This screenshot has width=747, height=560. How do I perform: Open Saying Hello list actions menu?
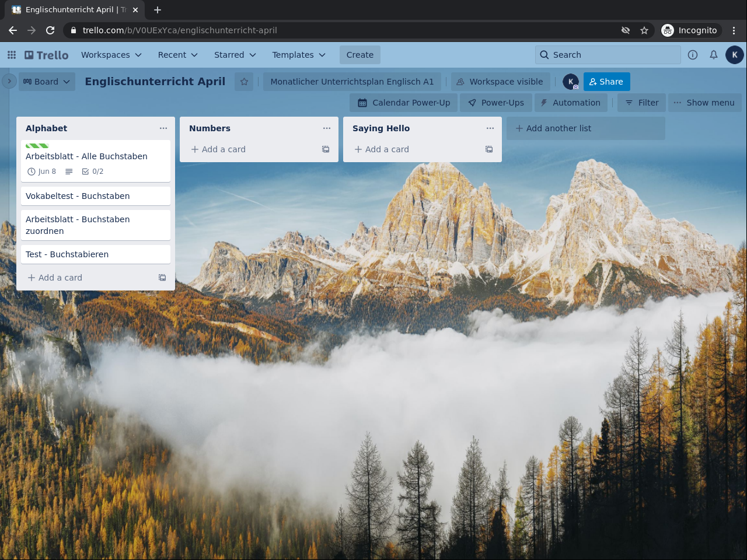point(490,128)
